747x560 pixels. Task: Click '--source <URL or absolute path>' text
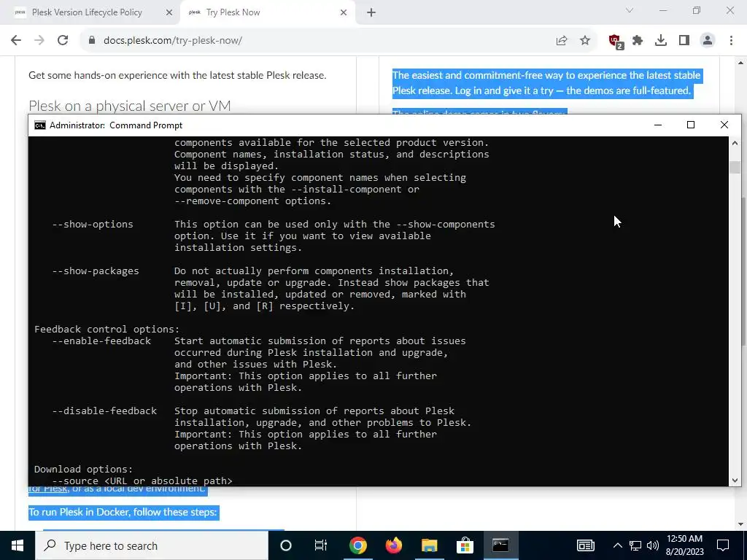142,481
